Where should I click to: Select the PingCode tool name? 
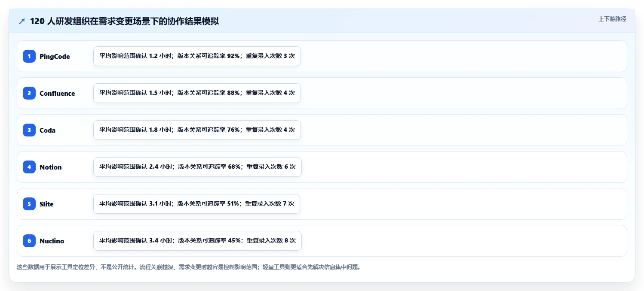click(x=55, y=57)
